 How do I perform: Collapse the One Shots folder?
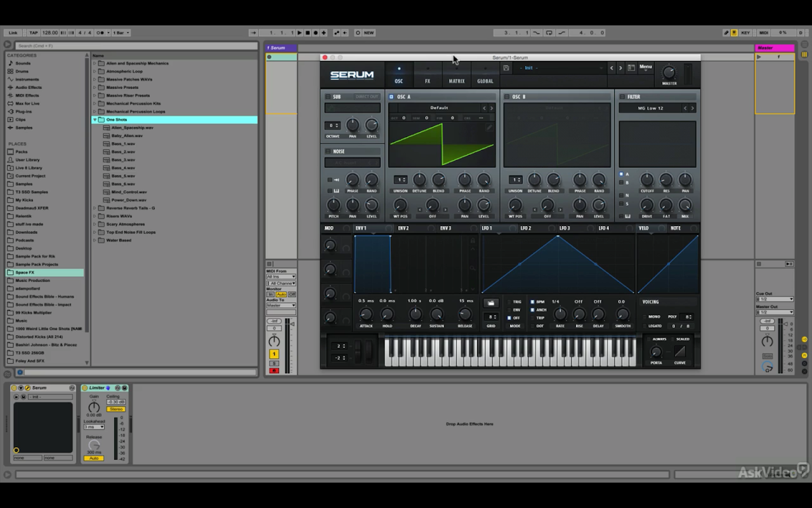click(95, 119)
